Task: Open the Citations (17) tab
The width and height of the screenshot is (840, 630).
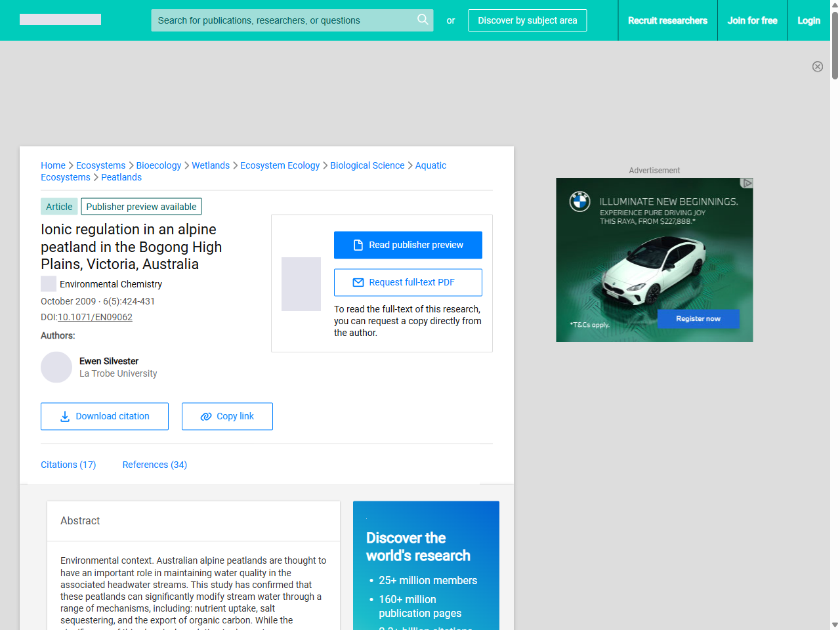Action: pyautogui.click(x=68, y=465)
